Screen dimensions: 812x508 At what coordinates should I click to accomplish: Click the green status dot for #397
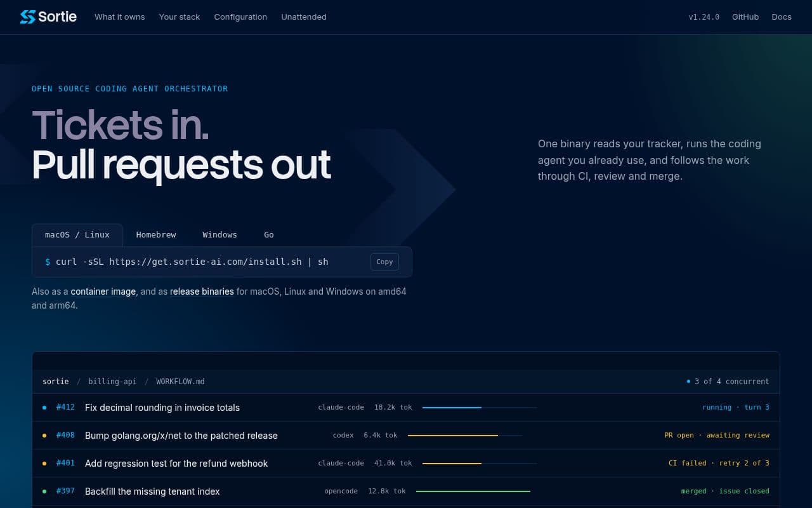pos(44,491)
